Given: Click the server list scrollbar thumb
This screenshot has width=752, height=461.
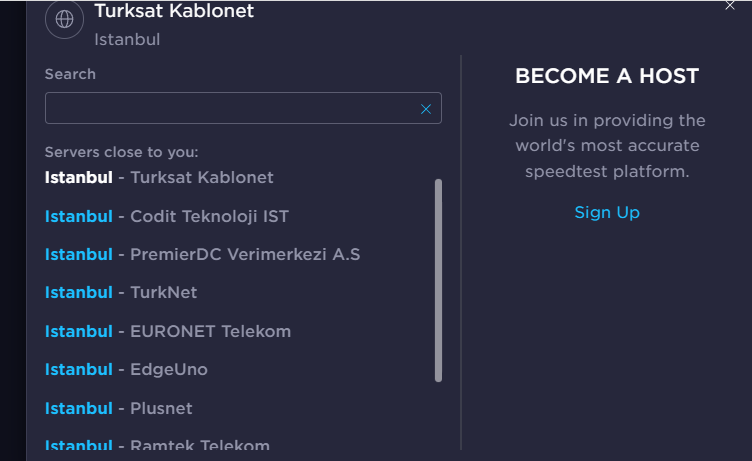Looking at the screenshot, I should (438, 281).
